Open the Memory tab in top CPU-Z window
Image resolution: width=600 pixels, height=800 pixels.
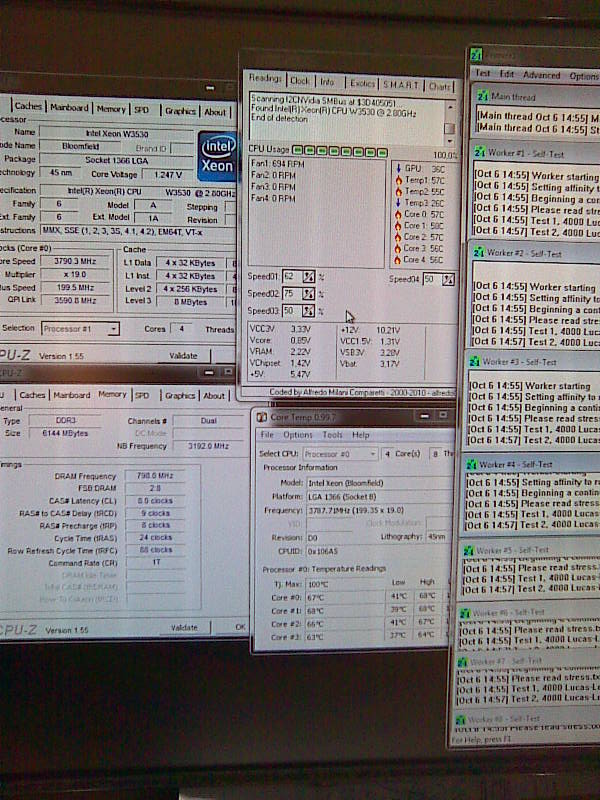111,109
